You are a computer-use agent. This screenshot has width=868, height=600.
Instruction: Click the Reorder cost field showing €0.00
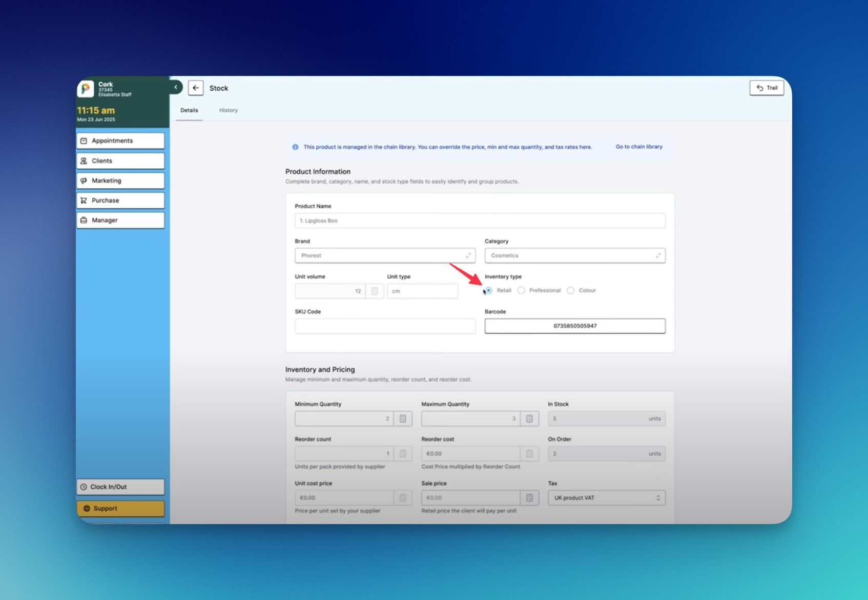click(x=471, y=454)
